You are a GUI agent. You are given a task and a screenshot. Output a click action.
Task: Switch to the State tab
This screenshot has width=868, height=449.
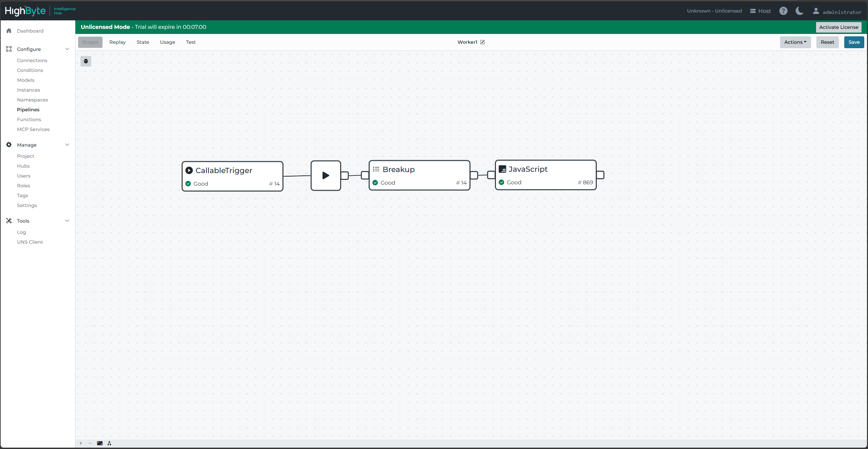[143, 42]
